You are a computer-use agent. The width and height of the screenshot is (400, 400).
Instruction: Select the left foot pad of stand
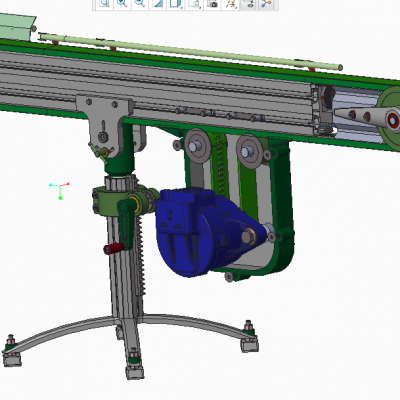coord(12,357)
